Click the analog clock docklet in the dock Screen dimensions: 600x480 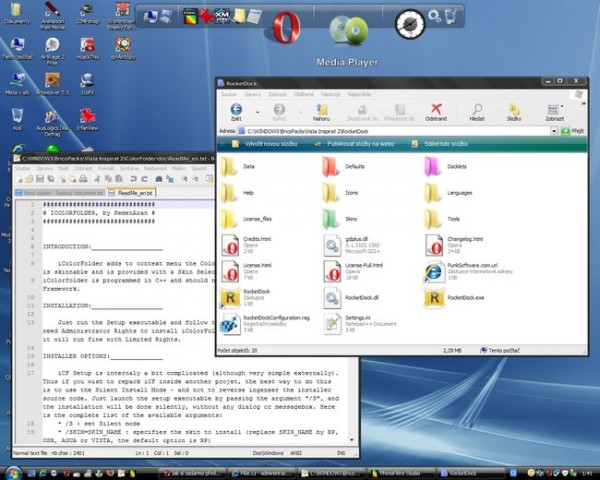coord(410,24)
